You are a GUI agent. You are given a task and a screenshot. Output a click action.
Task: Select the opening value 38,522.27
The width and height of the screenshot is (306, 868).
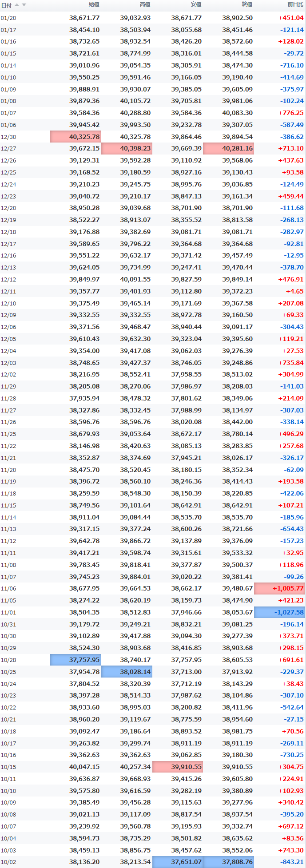pos(84,220)
